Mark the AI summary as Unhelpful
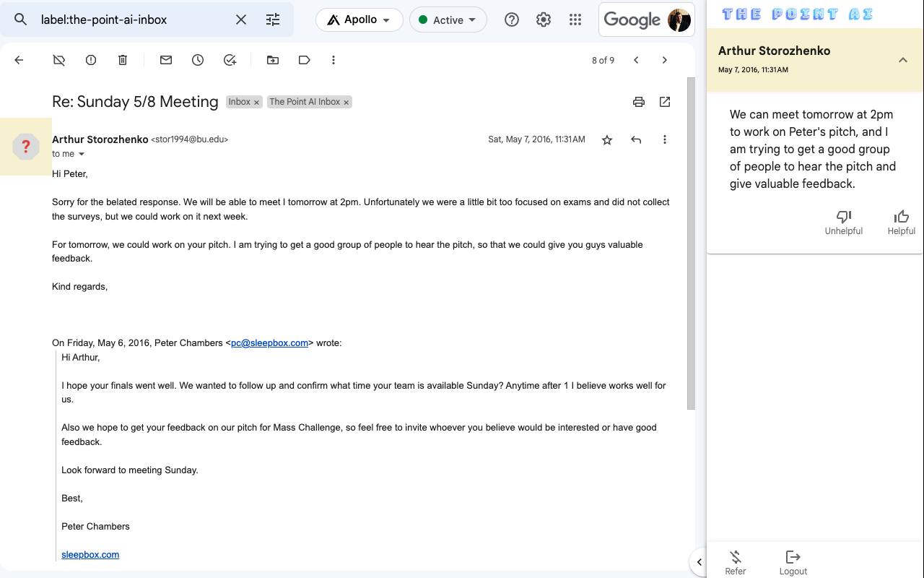Screen dimensions: 924x578 843,222
